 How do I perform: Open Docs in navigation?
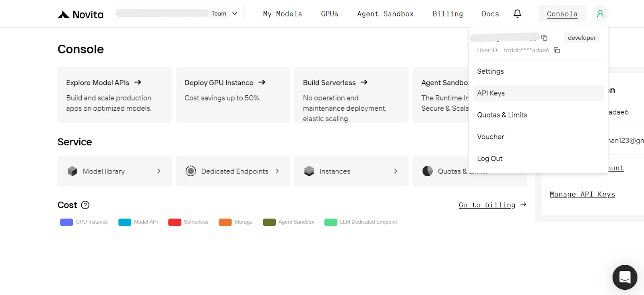point(490,14)
